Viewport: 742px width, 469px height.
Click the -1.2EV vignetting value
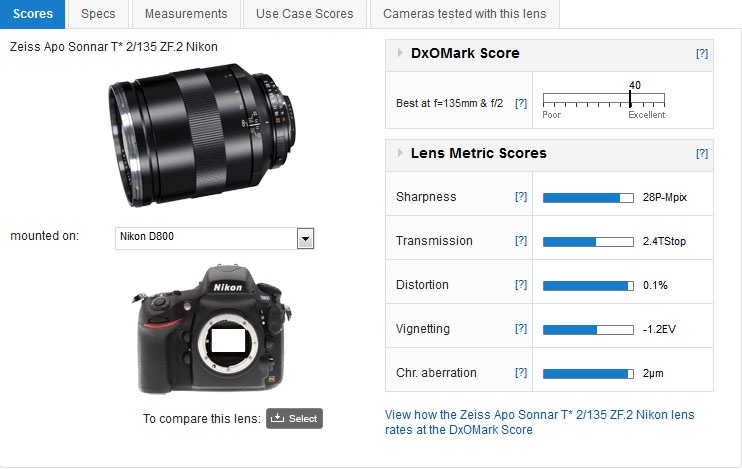click(659, 329)
